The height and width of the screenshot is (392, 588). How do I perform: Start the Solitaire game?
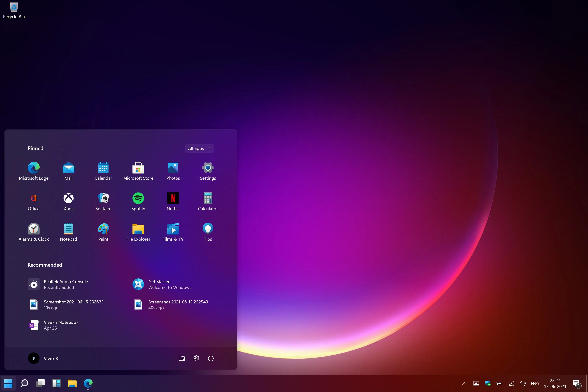[103, 202]
